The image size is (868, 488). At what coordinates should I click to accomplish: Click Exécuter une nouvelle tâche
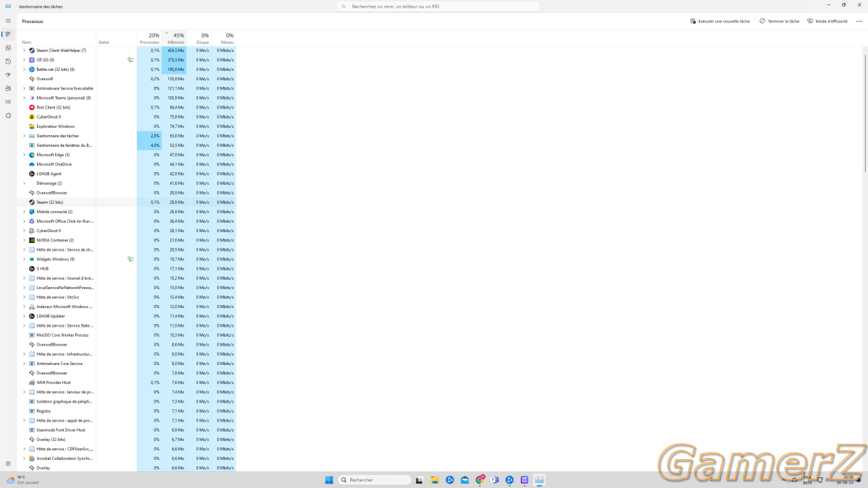tap(720, 21)
